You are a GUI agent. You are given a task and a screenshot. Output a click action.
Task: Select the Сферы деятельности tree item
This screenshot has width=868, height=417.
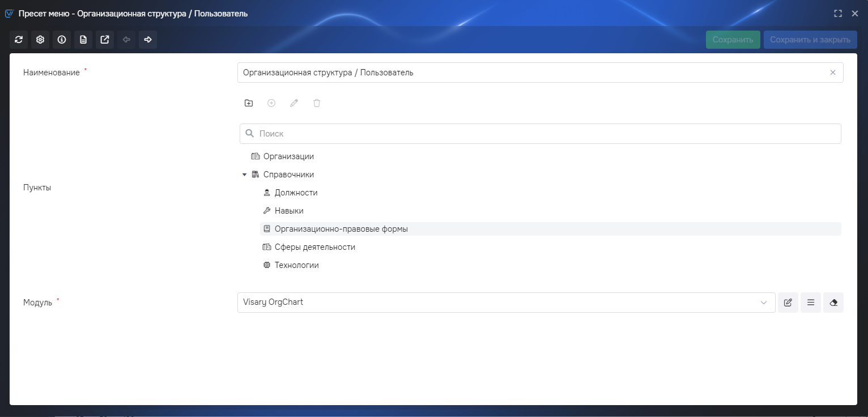(x=315, y=247)
